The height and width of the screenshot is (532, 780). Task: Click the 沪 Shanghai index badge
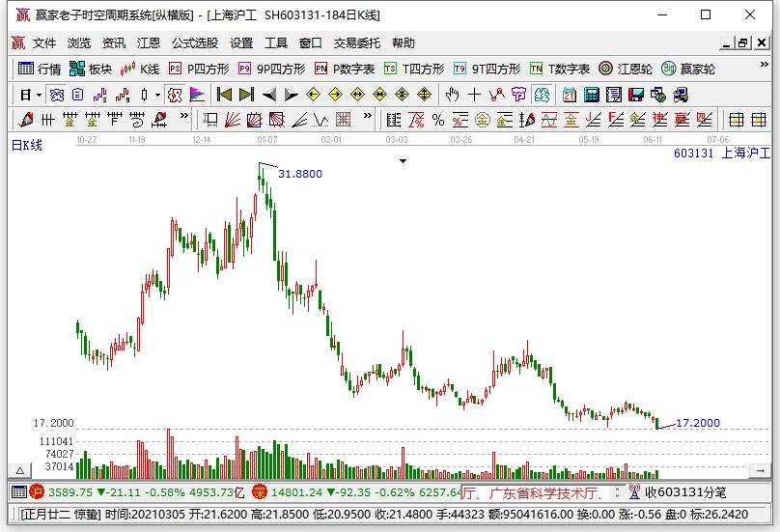point(37,492)
